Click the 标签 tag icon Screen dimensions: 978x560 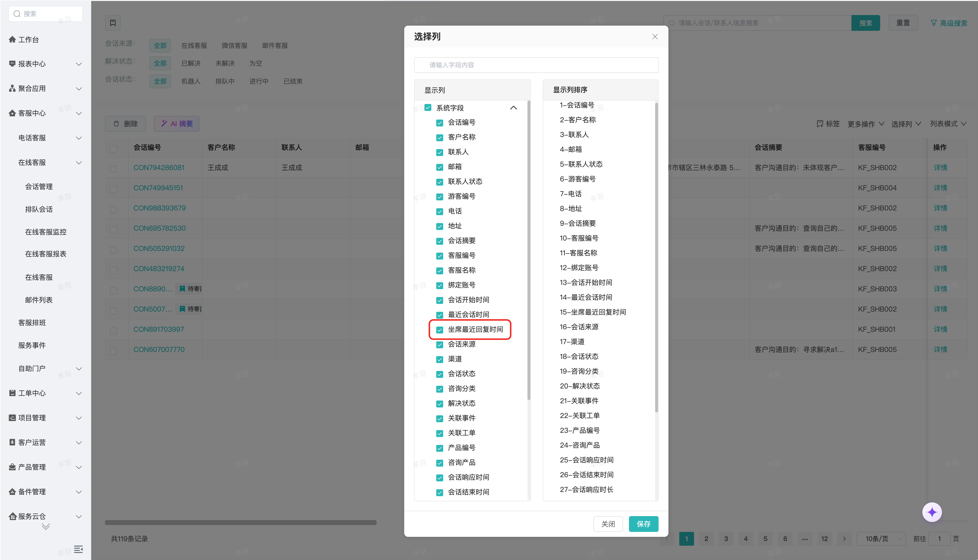click(820, 124)
